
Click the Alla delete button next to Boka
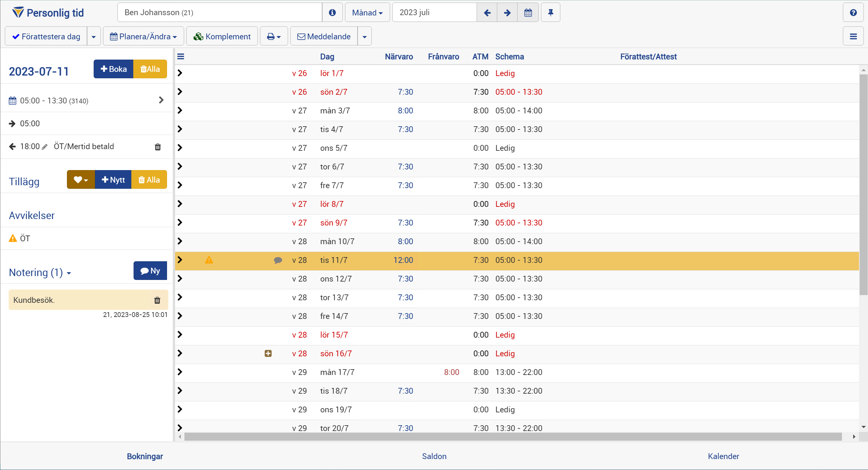(150, 69)
